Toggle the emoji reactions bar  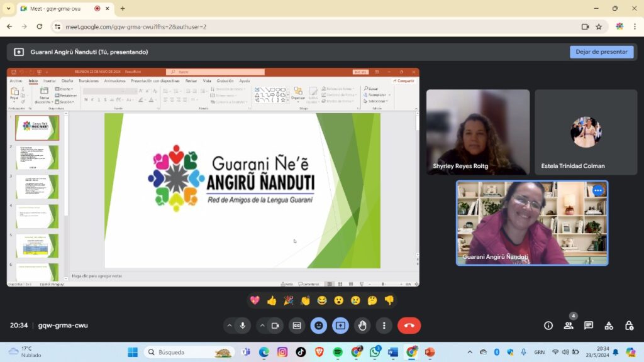point(319,326)
